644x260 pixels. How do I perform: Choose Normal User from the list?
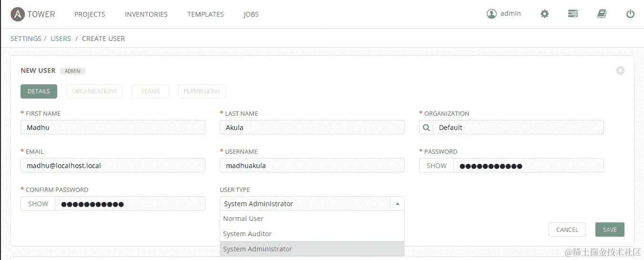pos(312,219)
